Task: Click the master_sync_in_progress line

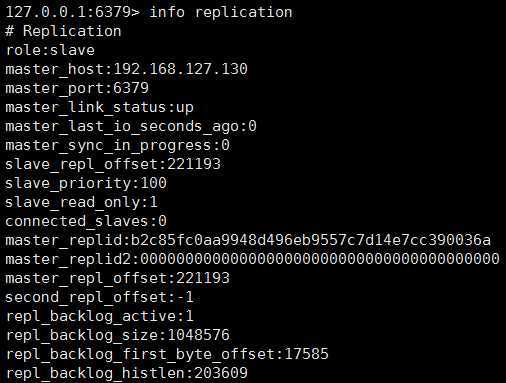Action: (118, 146)
